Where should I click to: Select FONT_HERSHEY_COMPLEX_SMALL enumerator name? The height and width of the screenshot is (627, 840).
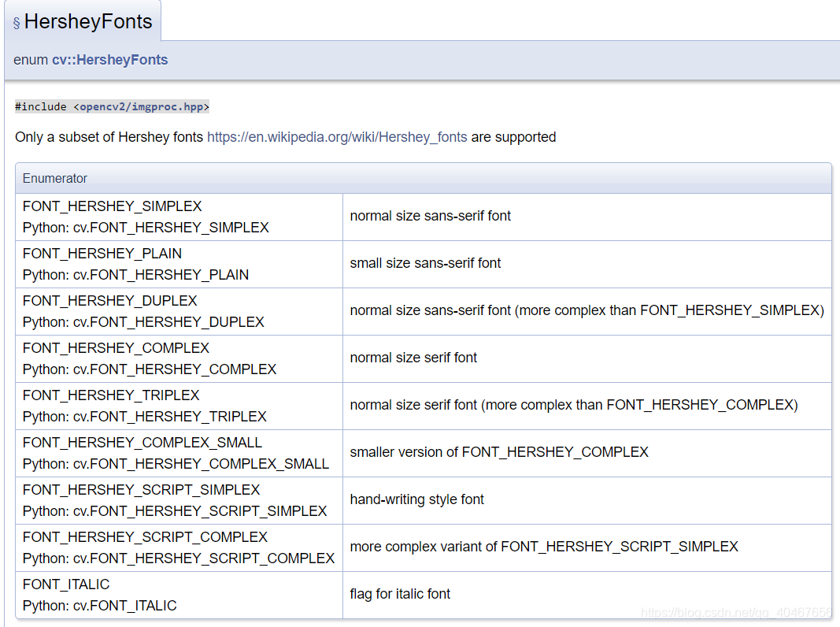142,442
